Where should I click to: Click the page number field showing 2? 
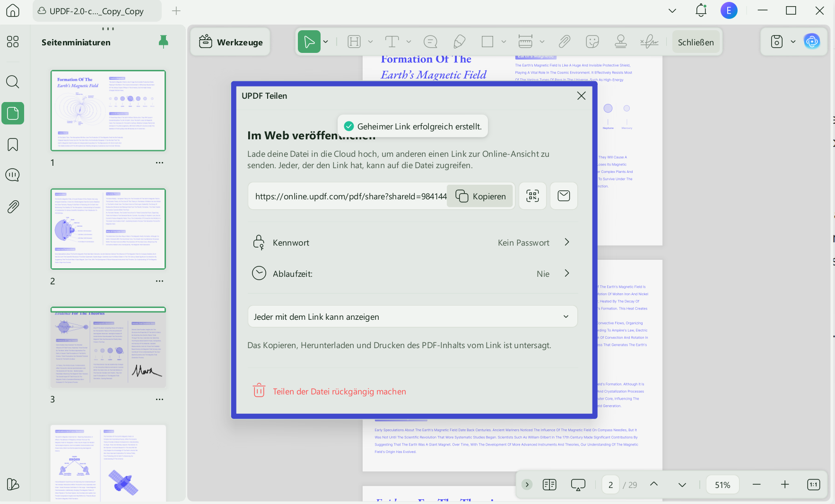[x=610, y=485]
